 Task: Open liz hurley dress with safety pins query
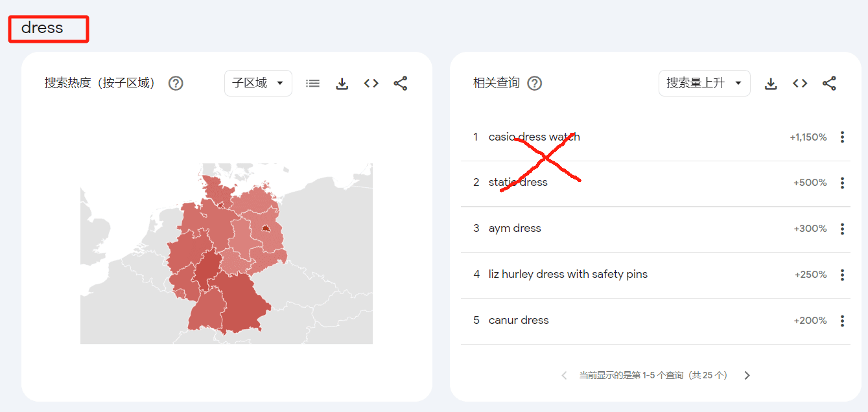click(x=568, y=275)
